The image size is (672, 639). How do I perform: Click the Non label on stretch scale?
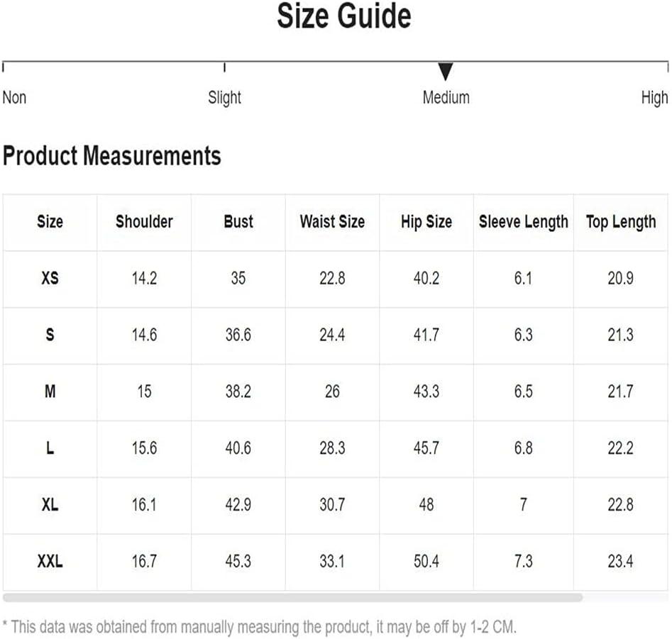coord(15,98)
